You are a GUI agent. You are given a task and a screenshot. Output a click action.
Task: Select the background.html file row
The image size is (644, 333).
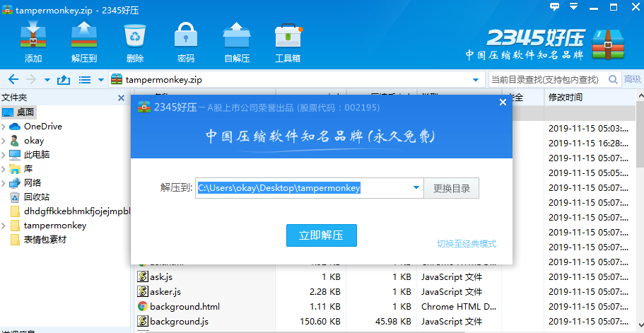(385, 307)
